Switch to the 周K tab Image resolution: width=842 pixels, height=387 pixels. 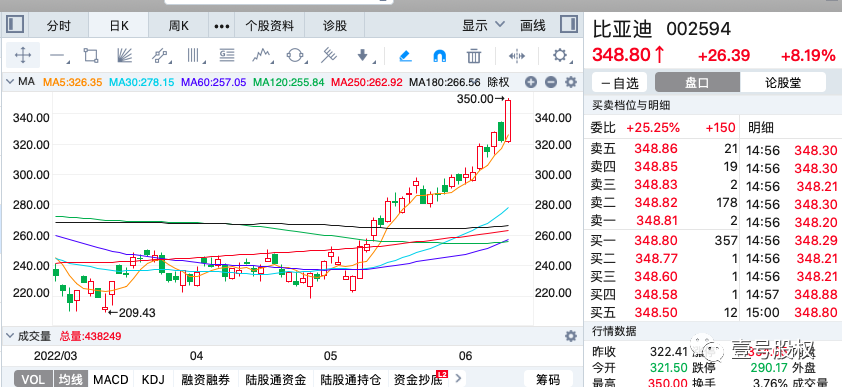179,25
